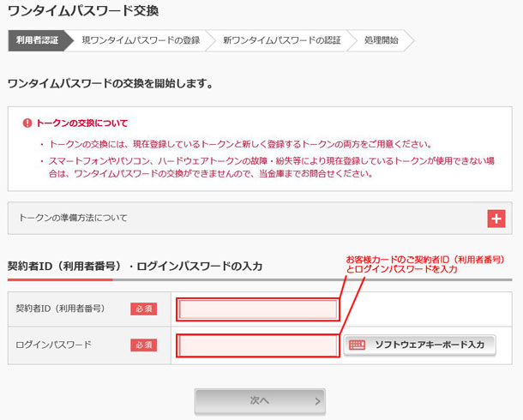The height and width of the screenshot is (420, 523).
Task: Jump to the 処理開始 step
Action: click(x=382, y=40)
